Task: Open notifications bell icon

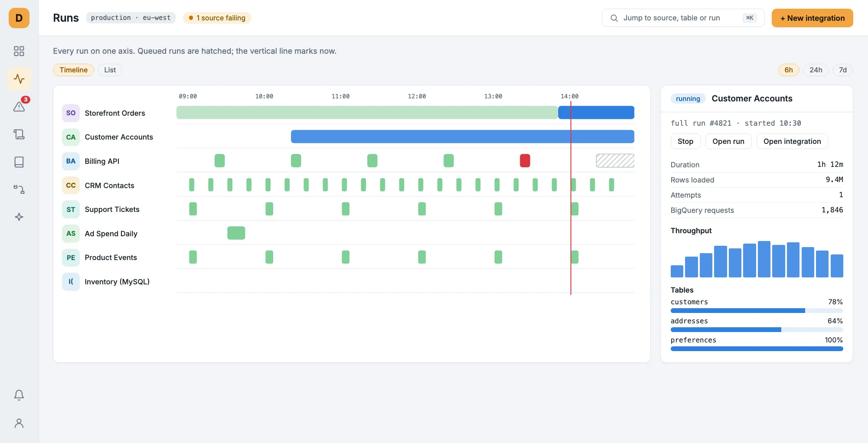Action: coord(19,395)
